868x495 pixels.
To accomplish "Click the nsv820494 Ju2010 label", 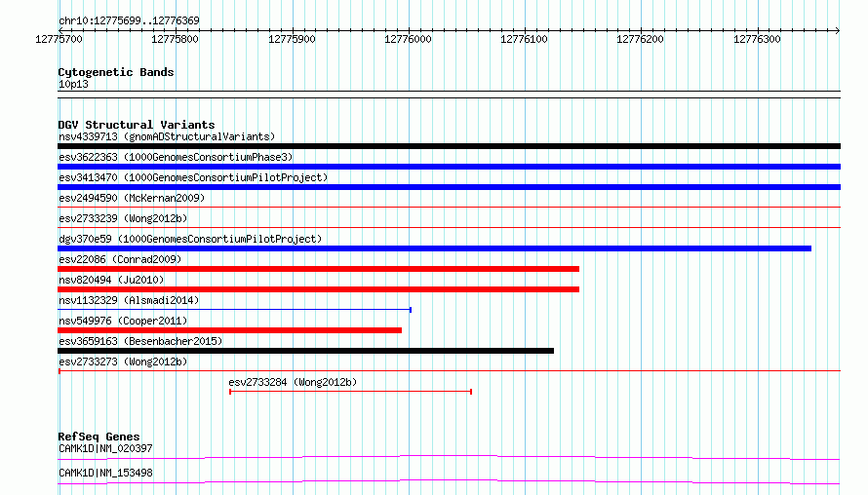I will [111, 280].
